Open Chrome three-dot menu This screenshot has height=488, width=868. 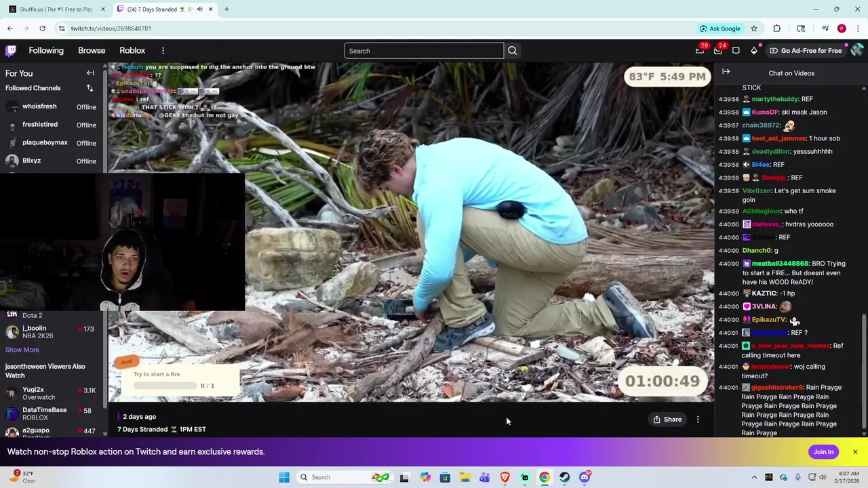pos(859,28)
